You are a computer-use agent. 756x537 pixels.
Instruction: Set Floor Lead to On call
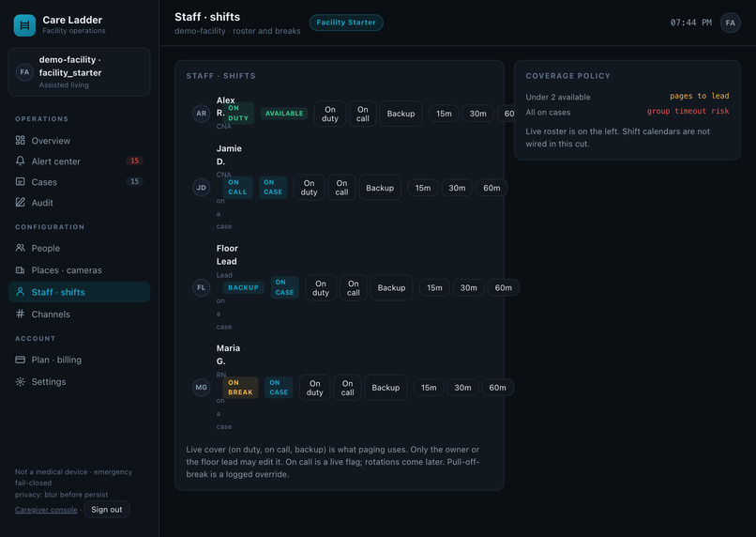tap(354, 288)
